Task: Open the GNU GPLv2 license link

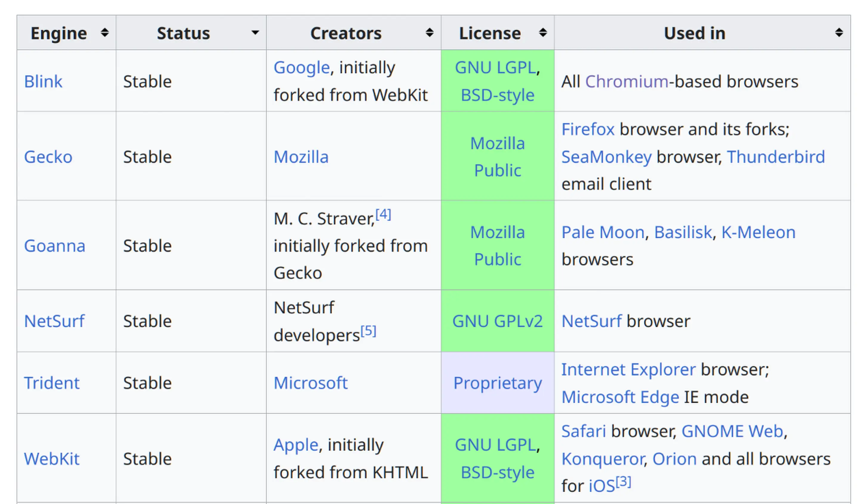Action: click(x=497, y=321)
